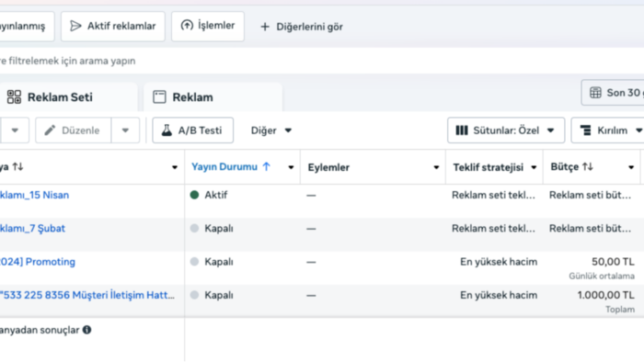Click the Toplam label under 1.000,00 TL

(620, 310)
